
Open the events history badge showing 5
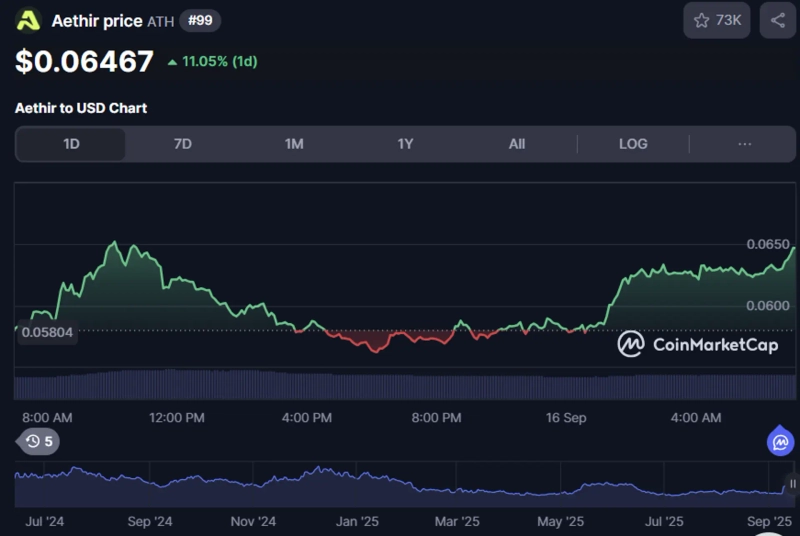[39, 441]
